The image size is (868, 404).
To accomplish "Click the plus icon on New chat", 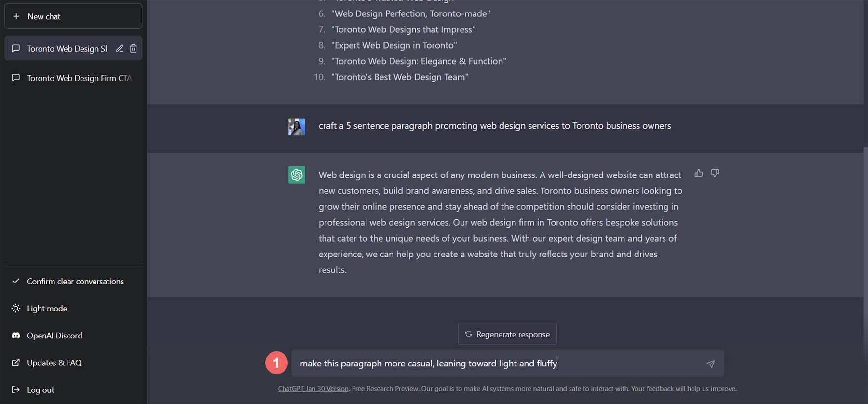I will click(17, 16).
